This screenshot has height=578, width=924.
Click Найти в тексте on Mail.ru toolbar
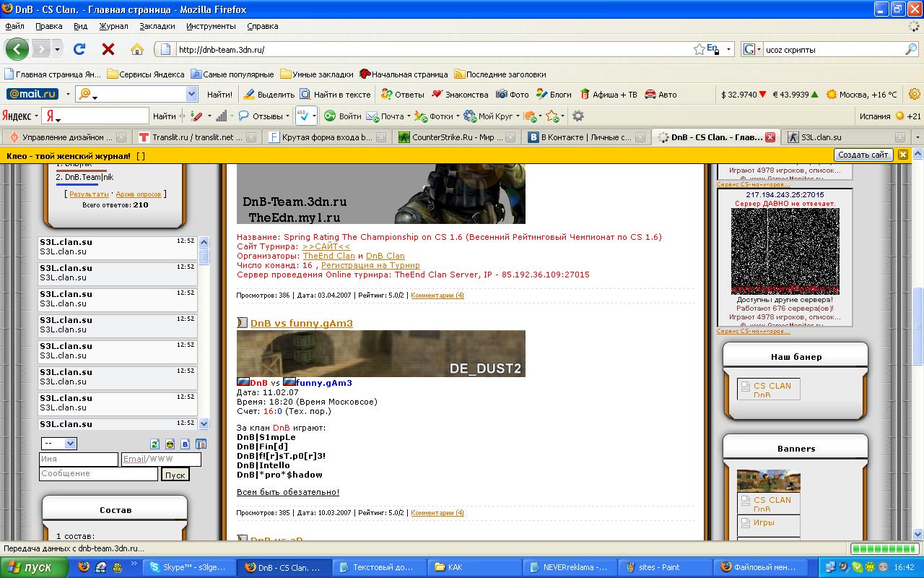click(335, 94)
